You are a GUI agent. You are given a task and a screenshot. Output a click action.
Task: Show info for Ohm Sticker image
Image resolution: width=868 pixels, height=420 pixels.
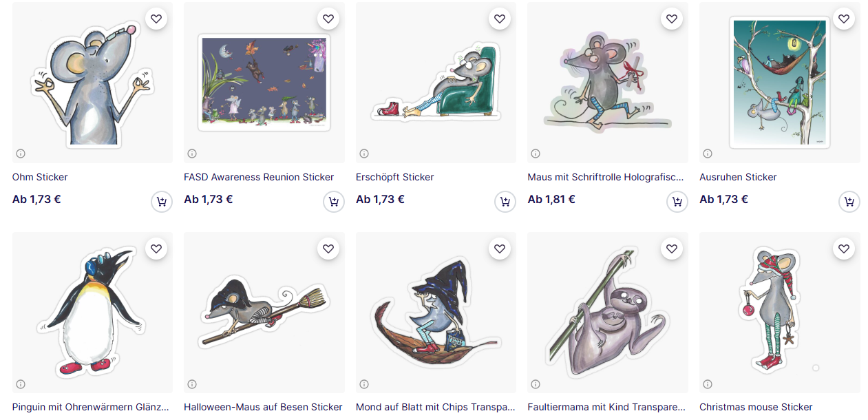(21, 154)
